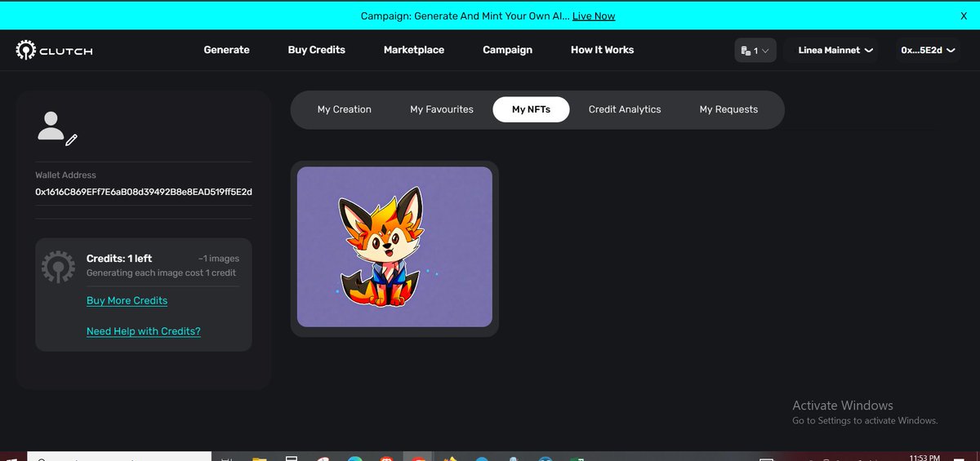The height and width of the screenshot is (461, 980).
Task: Click the ~1 images label
Action: [219, 259]
